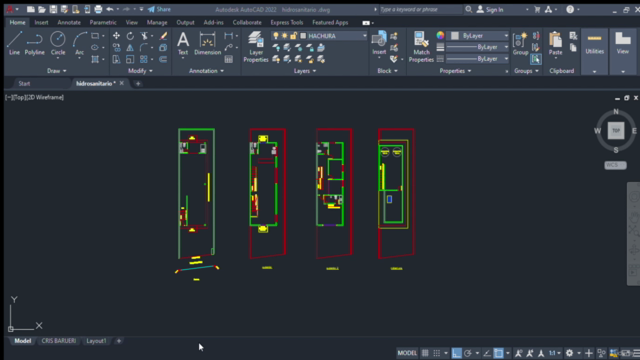Click the keyword search input field
Image resolution: width=640 pixels, height=360 pixels.
420,9
